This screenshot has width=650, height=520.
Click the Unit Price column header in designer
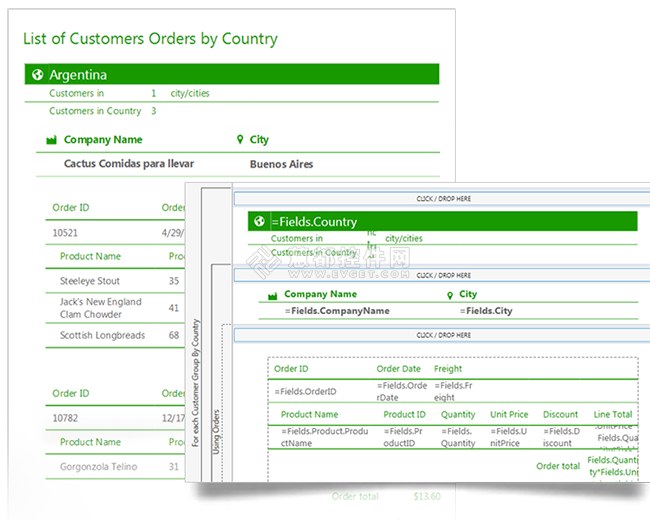click(509, 414)
